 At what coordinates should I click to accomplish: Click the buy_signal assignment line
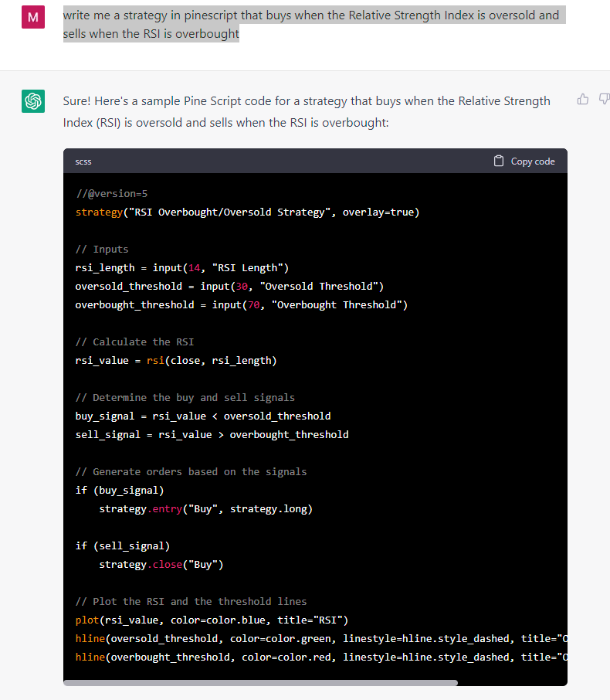pyautogui.click(x=202, y=416)
